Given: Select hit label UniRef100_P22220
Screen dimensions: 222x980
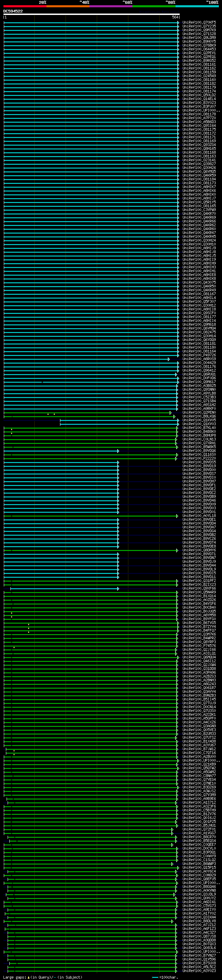Looking at the screenshot, I should point(199,458).
